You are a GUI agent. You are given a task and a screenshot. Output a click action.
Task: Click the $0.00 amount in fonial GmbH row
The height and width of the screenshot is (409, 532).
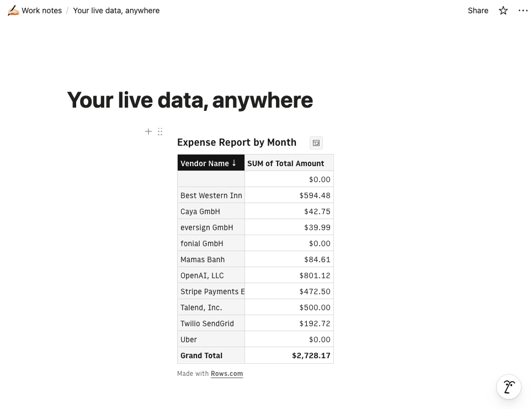coord(289,243)
